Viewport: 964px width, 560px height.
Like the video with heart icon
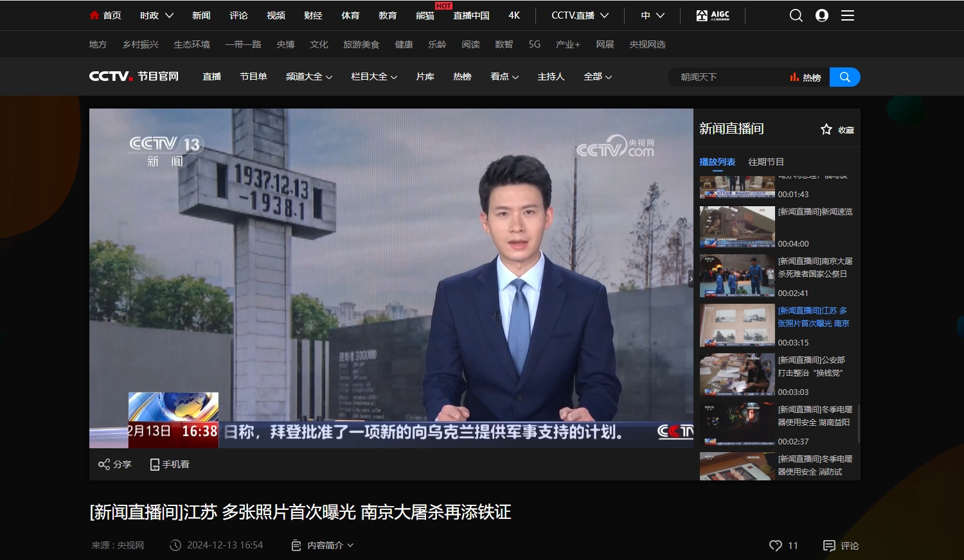pyautogui.click(x=775, y=545)
